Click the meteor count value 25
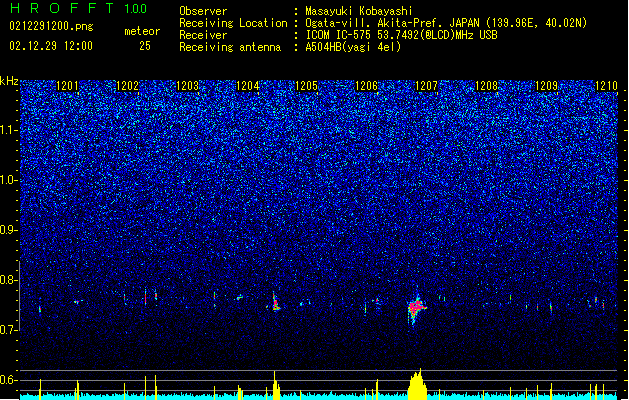The width and height of the screenshot is (629, 400). 145,46
